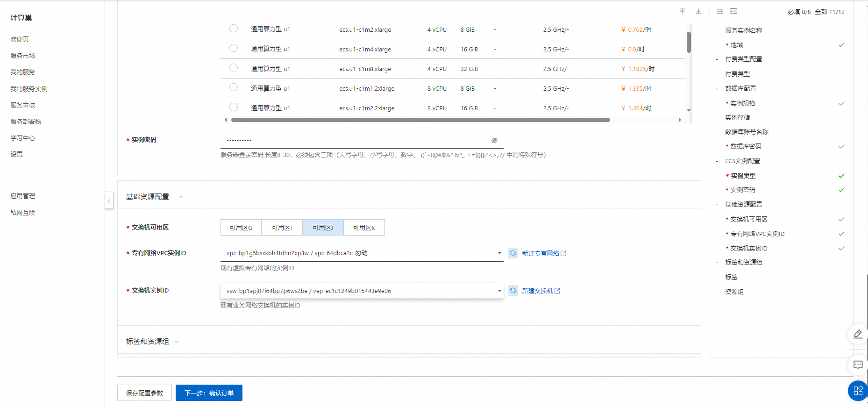Open 设置 in the sidebar

(17, 154)
